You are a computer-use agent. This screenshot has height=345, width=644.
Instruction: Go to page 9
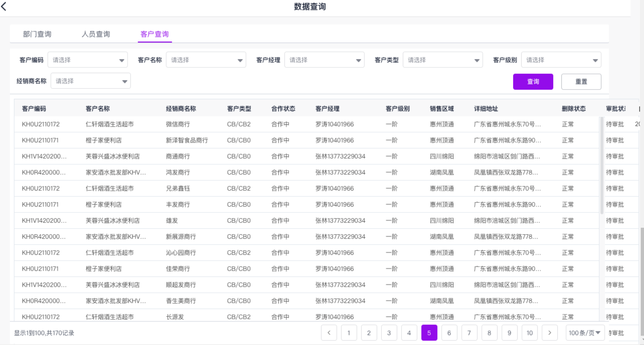510,333
